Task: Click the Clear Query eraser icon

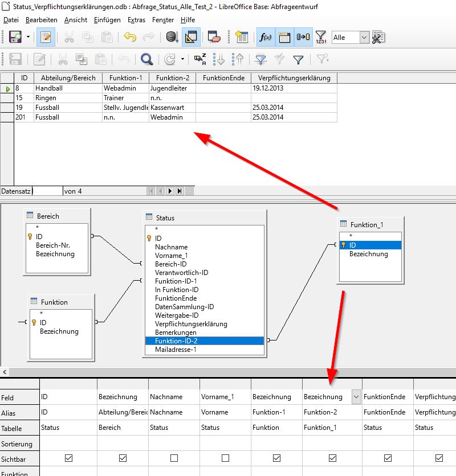Action: (214, 37)
